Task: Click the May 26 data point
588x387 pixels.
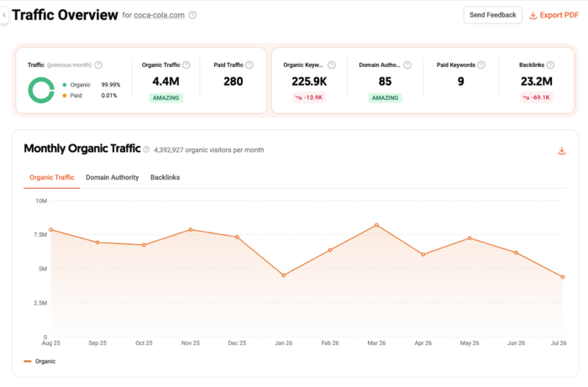Action: [470, 238]
